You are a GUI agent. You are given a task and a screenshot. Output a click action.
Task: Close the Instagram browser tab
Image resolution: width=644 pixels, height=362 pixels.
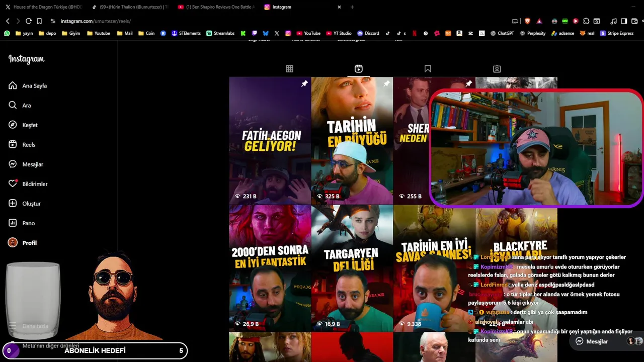[339, 7]
